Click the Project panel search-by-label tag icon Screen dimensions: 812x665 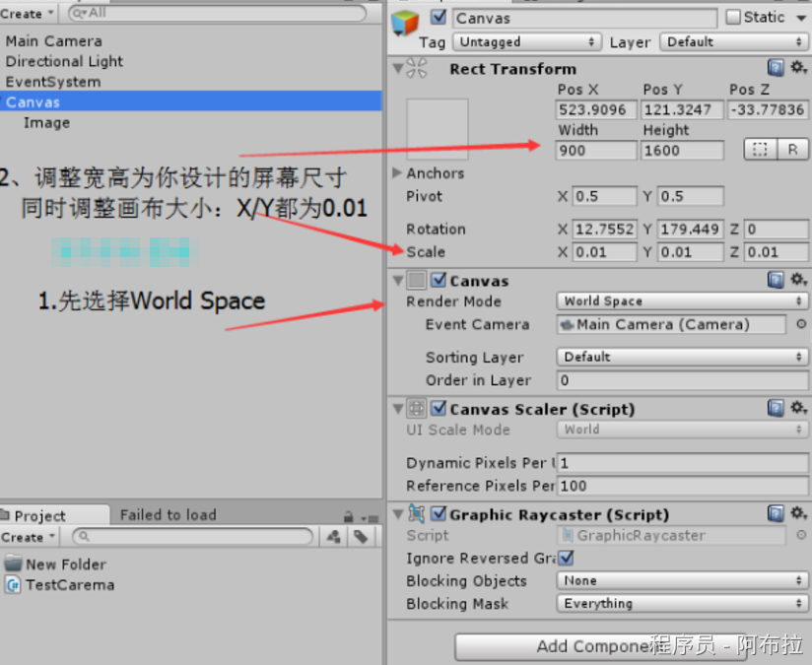pyautogui.click(x=362, y=537)
